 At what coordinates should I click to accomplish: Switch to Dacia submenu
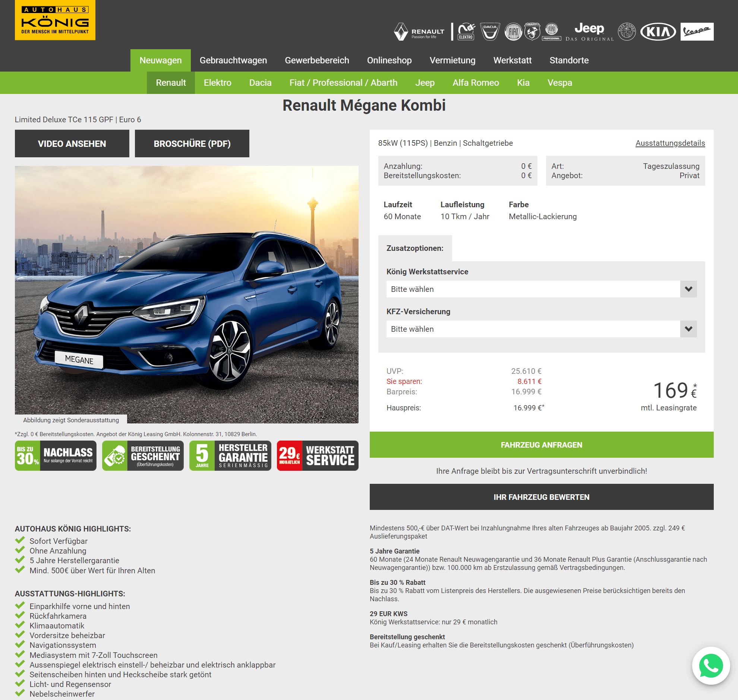260,83
